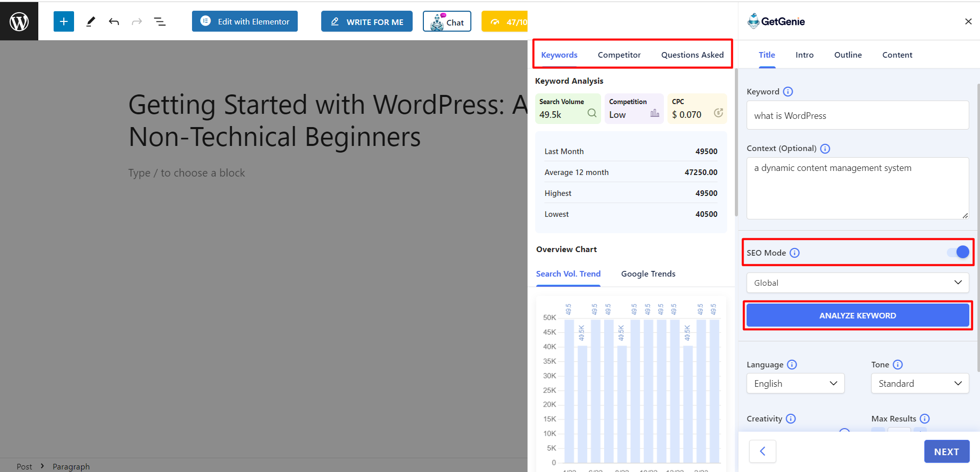
Task: Click the Context text area
Action: [857, 188]
